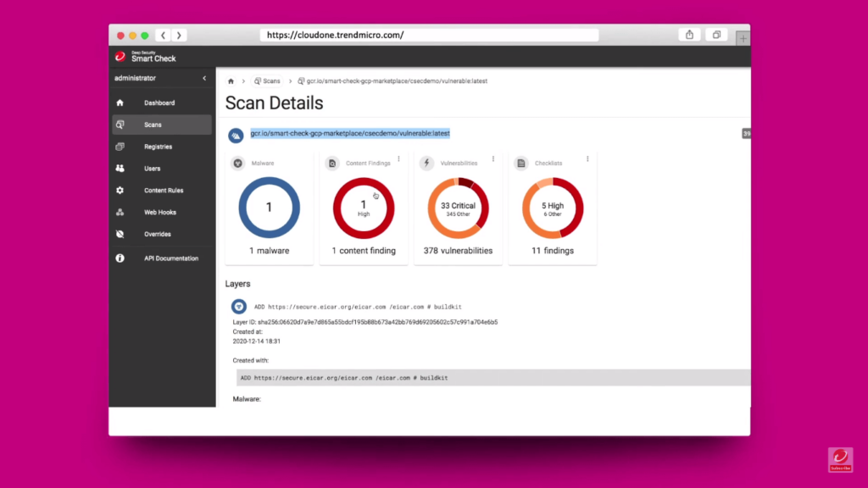
Task: Click the Vulnerabilities lightning icon
Action: [x=426, y=163]
